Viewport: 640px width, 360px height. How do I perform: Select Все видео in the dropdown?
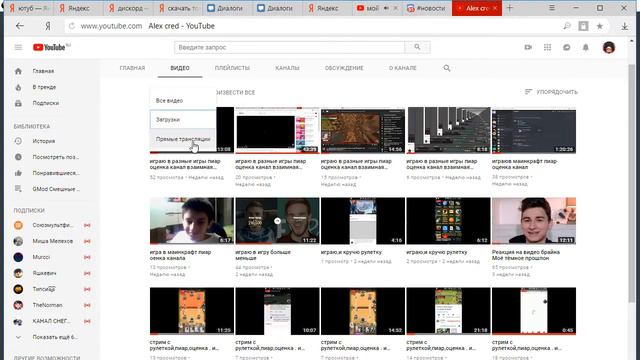(x=183, y=100)
